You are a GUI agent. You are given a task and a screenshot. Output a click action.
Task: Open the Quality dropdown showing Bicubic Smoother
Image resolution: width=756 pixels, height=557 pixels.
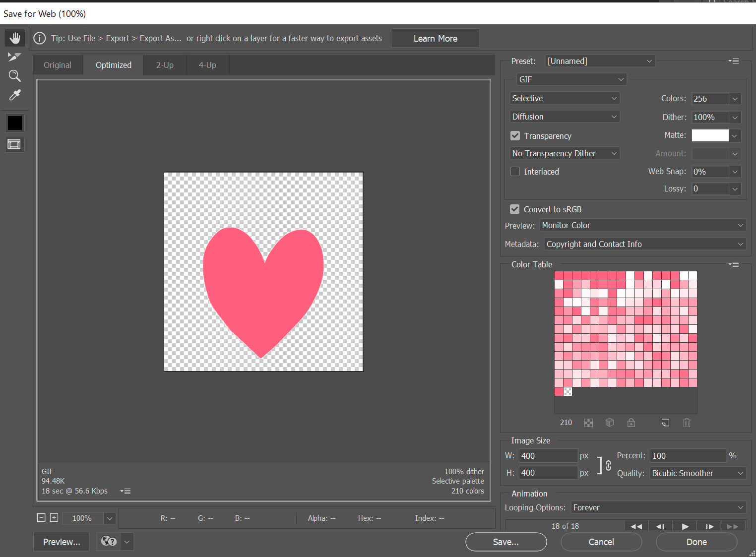(697, 473)
